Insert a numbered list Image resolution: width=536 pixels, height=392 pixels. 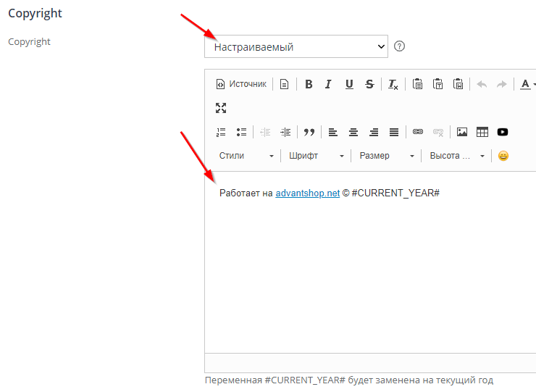[x=221, y=132]
